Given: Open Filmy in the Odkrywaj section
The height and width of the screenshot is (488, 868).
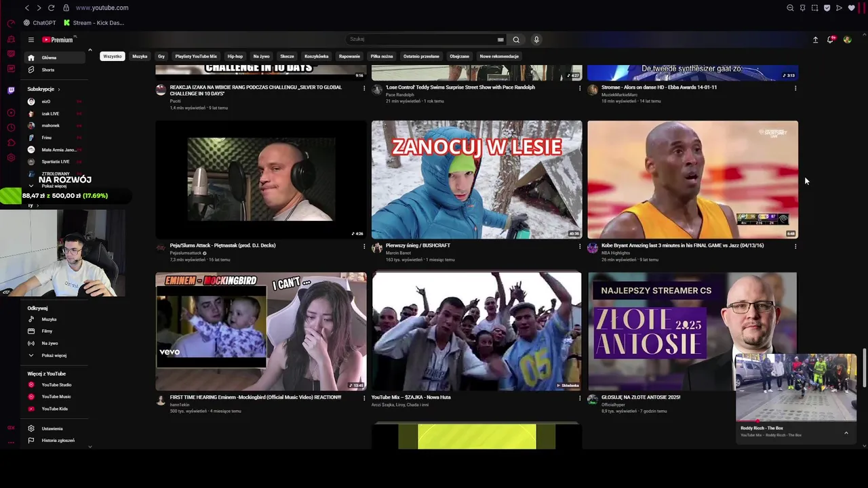Looking at the screenshot, I should point(46,331).
